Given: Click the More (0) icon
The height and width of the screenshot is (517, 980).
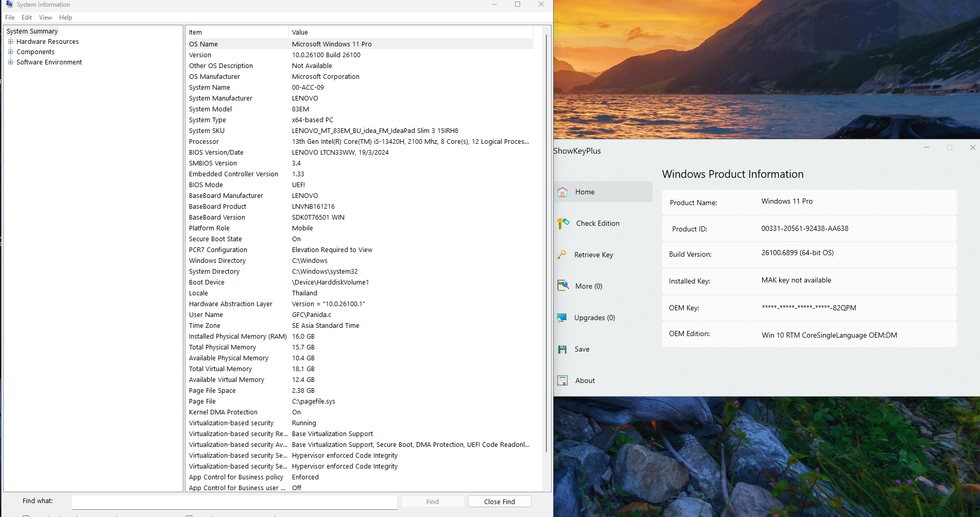Looking at the screenshot, I should (x=563, y=286).
